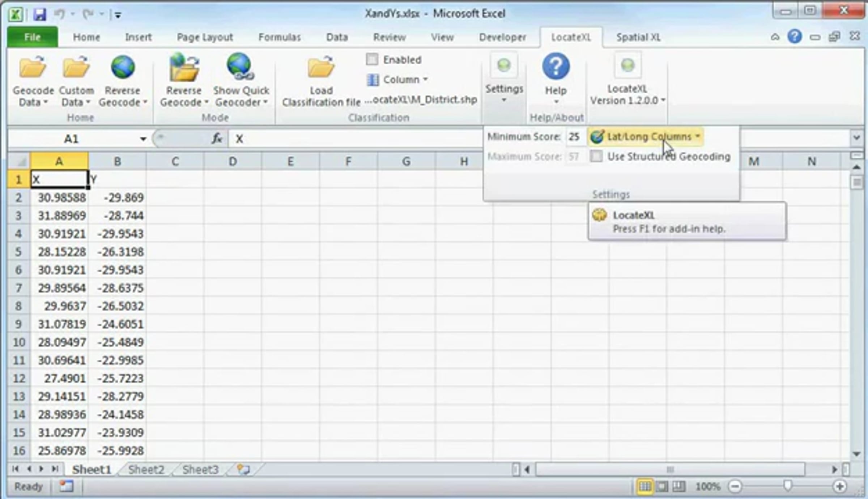Open the Developer ribbon tab
The width and height of the screenshot is (868, 499).
pyautogui.click(x=502, y=37)
